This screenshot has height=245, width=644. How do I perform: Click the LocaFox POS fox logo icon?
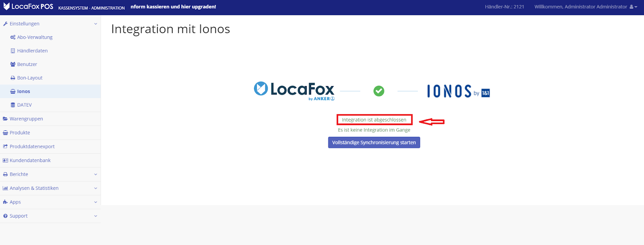pos(6,6)
